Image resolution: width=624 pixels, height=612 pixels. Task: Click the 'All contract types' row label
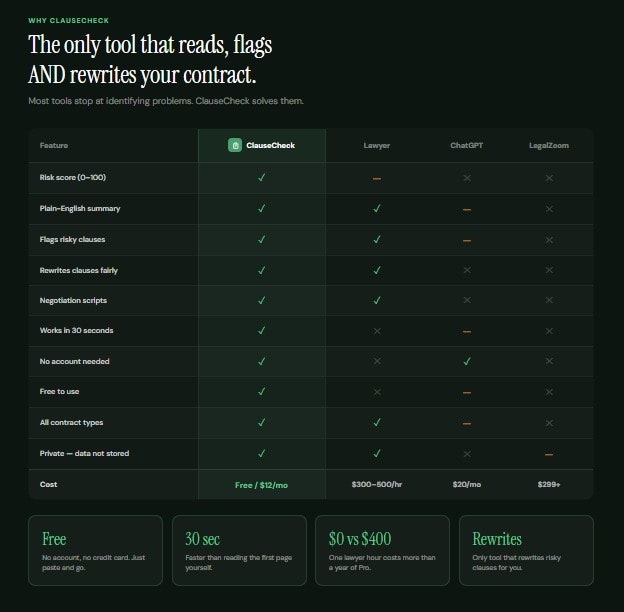tap(71, 423)
